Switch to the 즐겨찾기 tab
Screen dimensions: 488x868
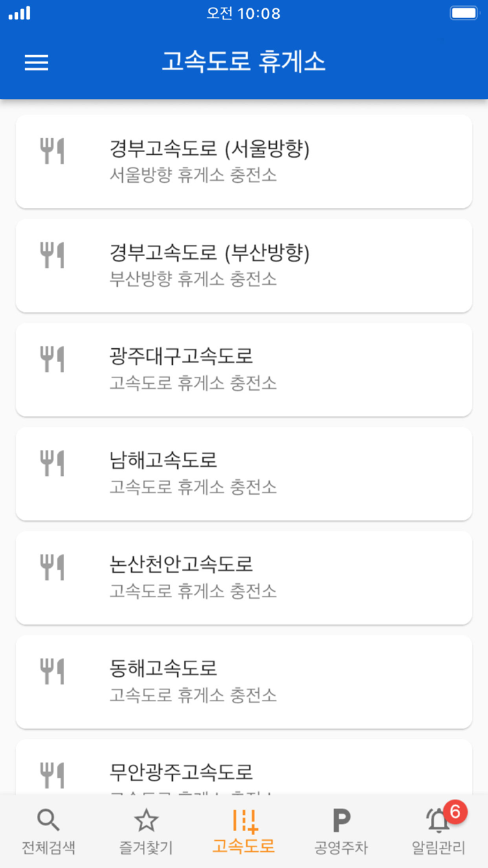(x=145, y=832)
